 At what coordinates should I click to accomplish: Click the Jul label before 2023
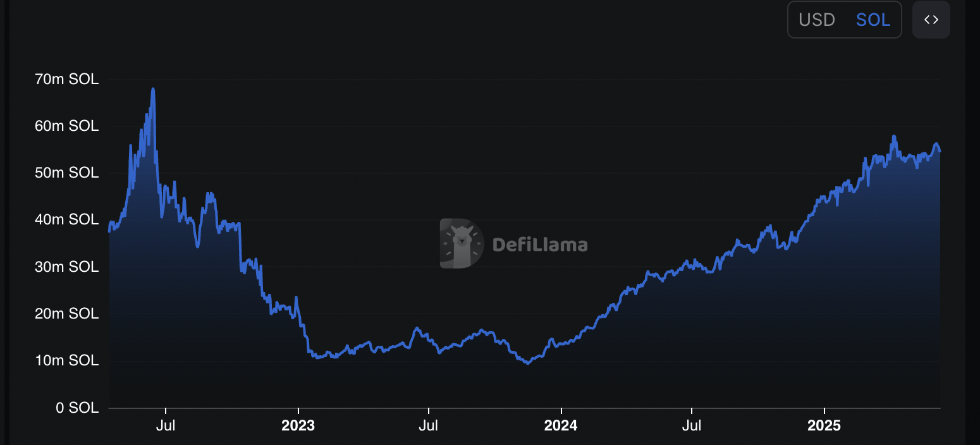point(166,426)
